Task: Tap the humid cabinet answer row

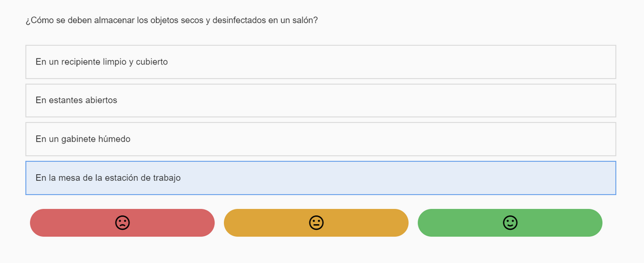Action: click(x=320, y=139)
